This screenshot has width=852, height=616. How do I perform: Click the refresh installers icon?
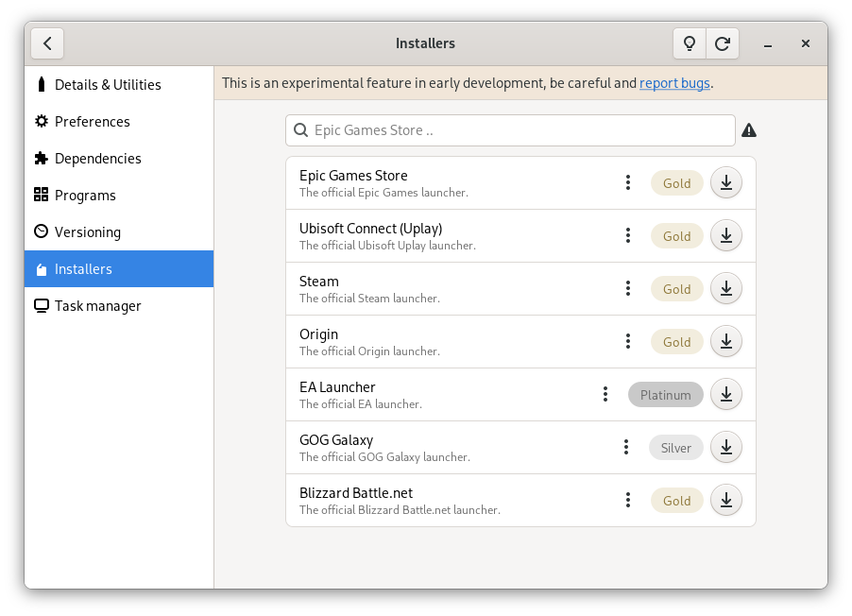[x=723, y=43]
